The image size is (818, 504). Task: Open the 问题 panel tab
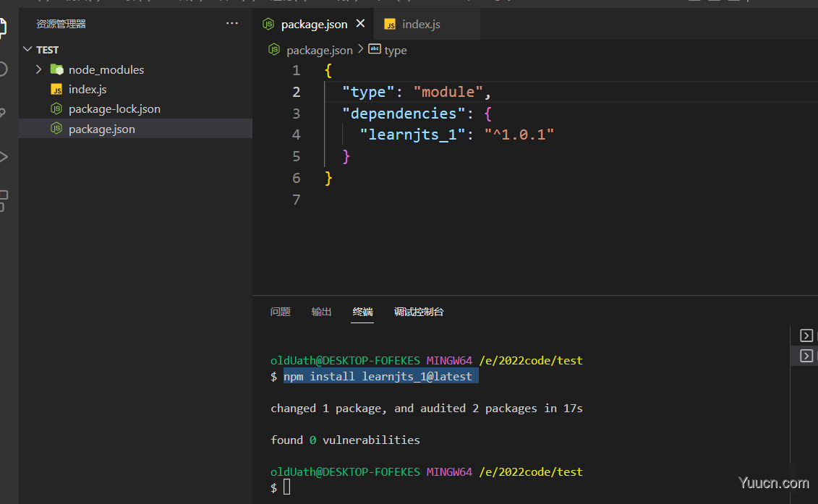(280, 312)
